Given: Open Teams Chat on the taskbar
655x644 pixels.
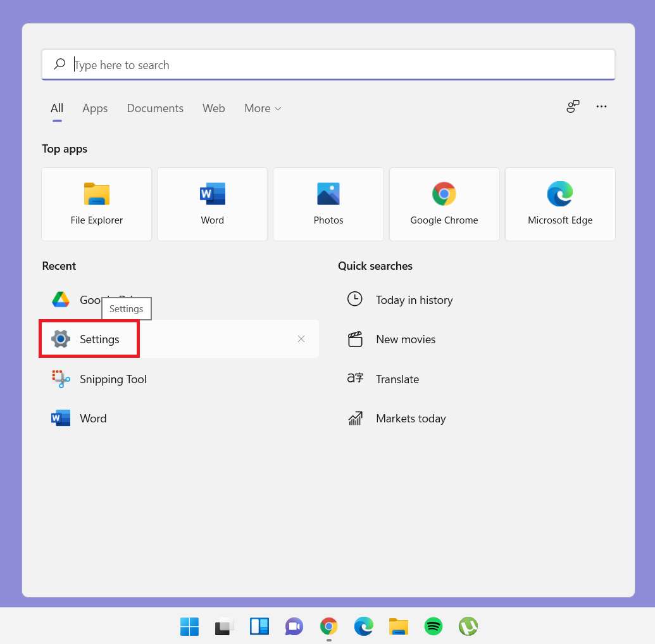Looking at the screenshot, I should [294, 626].
